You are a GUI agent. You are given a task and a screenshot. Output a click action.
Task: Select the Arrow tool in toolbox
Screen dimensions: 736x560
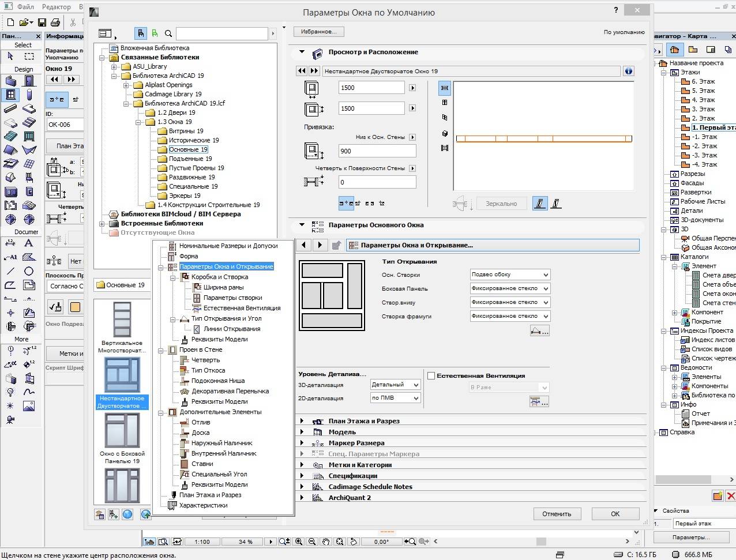click(10, 56)
